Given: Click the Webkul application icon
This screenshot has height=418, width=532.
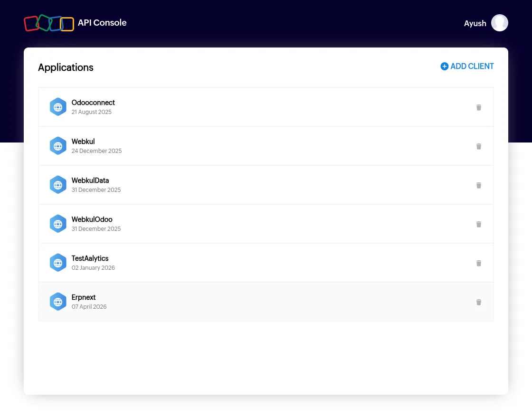Looking at the screenshot, I should coord(58,145).
